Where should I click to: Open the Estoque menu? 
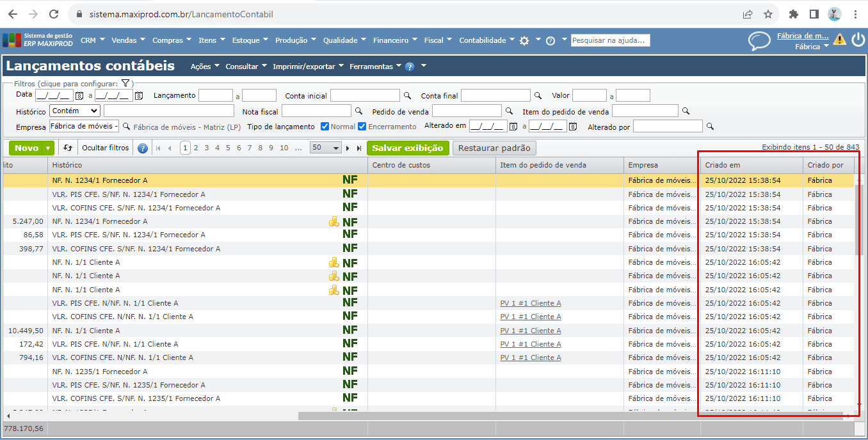(x=250, y=40)
